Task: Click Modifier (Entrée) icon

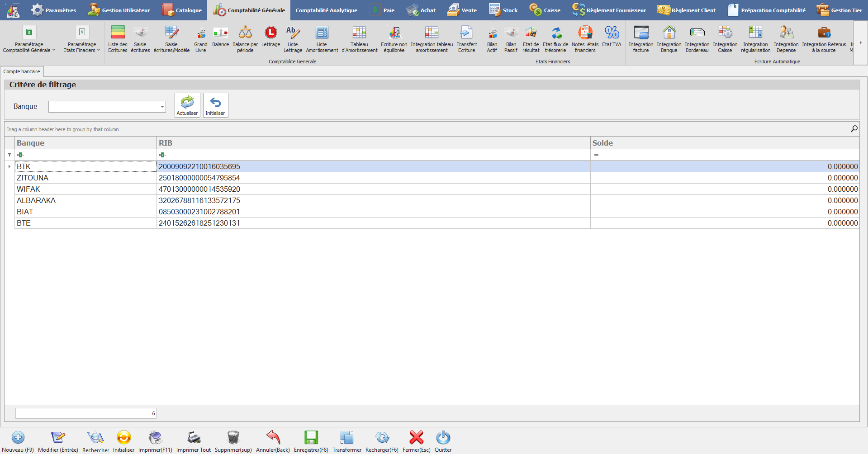Action: click(58, 437)
